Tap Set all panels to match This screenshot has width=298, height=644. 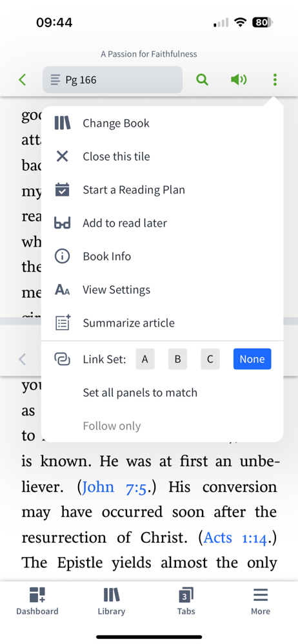click(140, 393)
